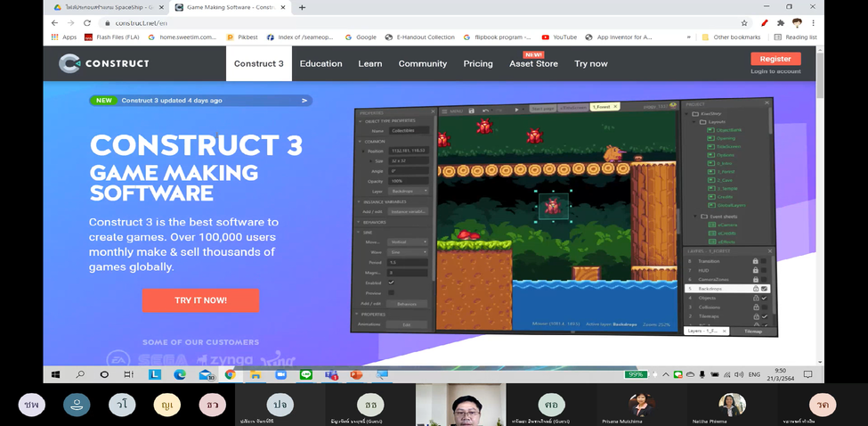Open the Chrome extensions puzzle icon

[x=781, y=23]
